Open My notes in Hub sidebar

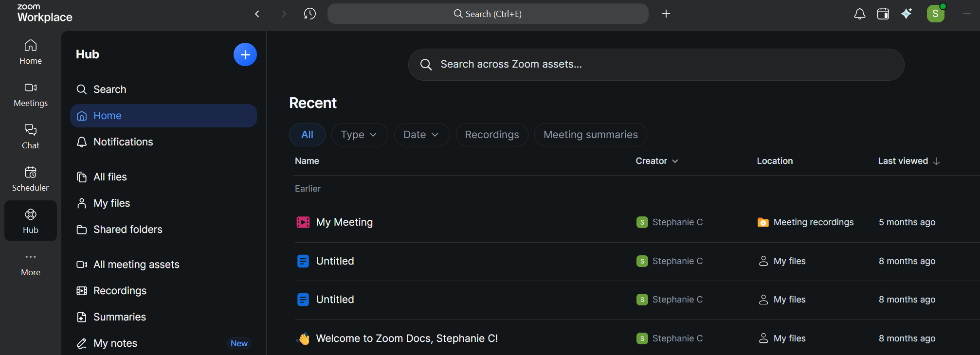163,343
